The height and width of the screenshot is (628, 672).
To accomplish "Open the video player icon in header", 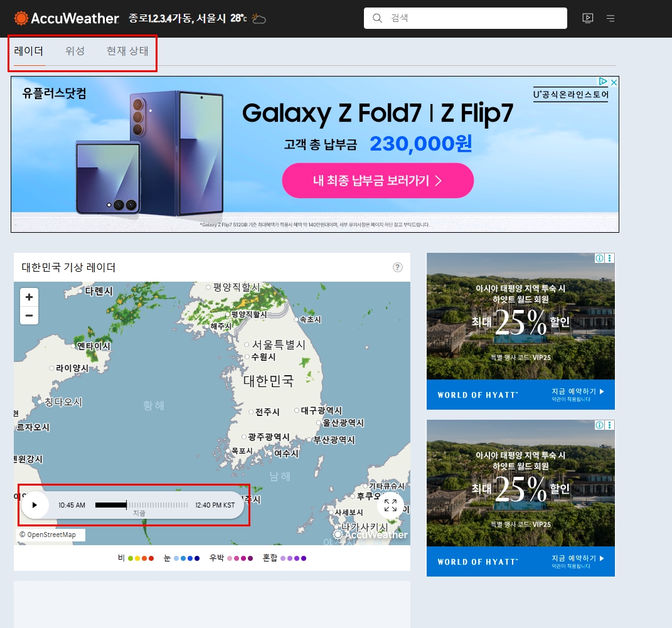I will [x=587, y=18].
